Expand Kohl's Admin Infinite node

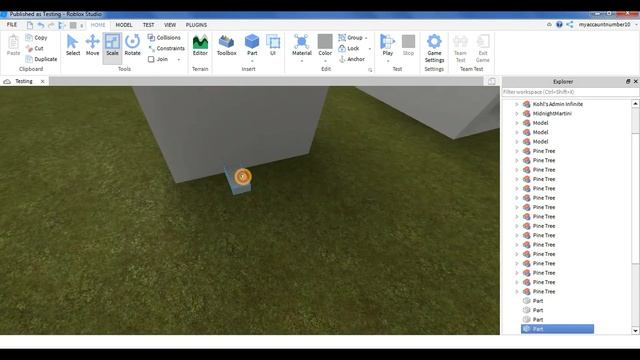coord(517,104)
